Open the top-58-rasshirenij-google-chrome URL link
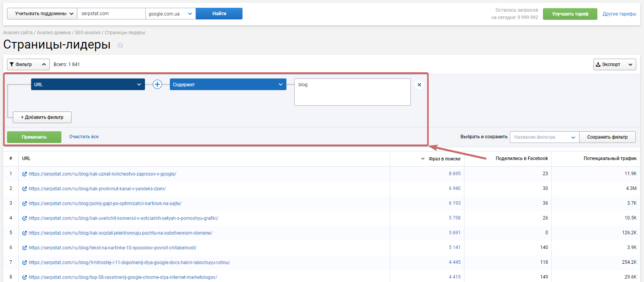 click(123, 277)
